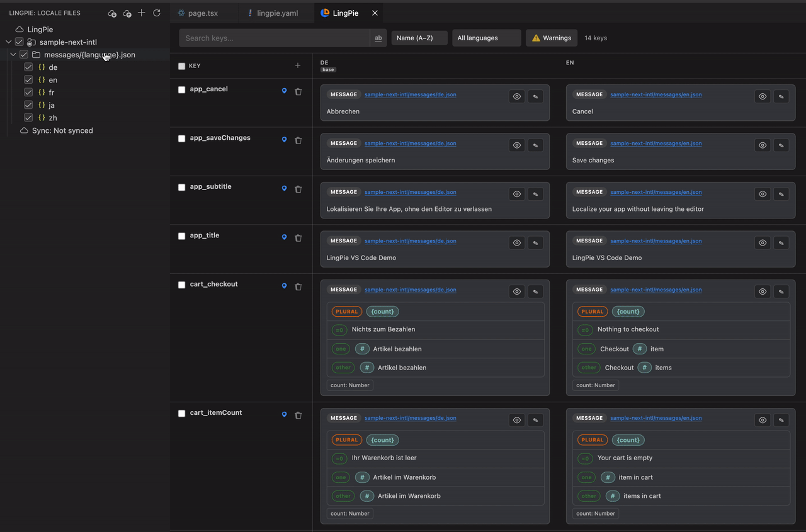Screen dimensions: 806x532
Task: Select the en locale tree item
Action: tap(53, 80)
